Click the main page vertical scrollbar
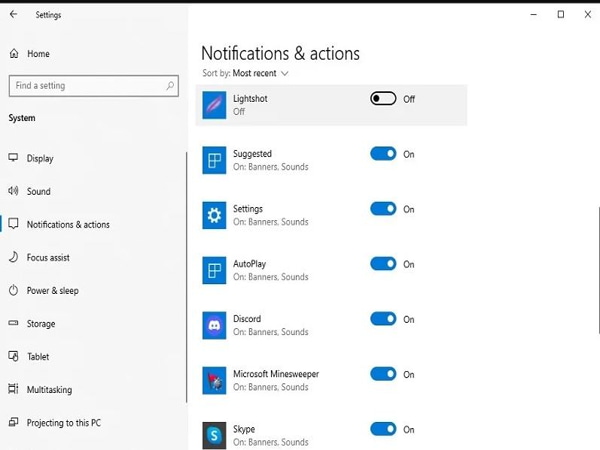Image resolution: width=600 pixels, height=450 pixels. (599, 270)
